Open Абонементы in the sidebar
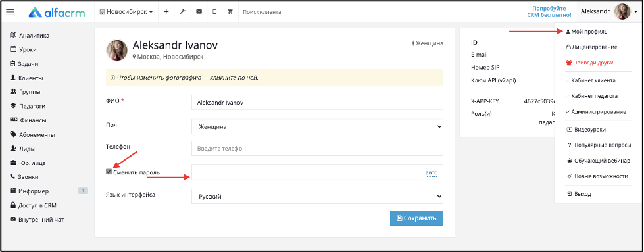This screenshot has height=252, width=644. click(x=32, y=134)
